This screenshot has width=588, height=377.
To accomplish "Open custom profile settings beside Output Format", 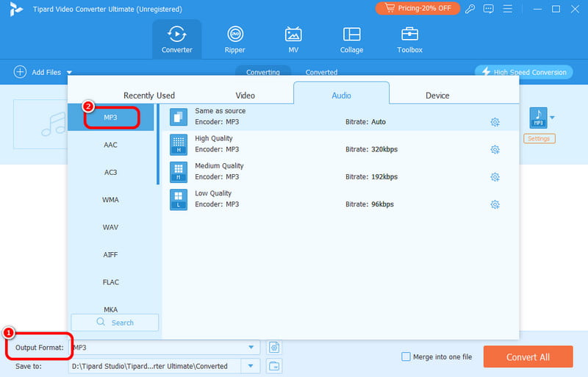I will click(x=274, y=348).
